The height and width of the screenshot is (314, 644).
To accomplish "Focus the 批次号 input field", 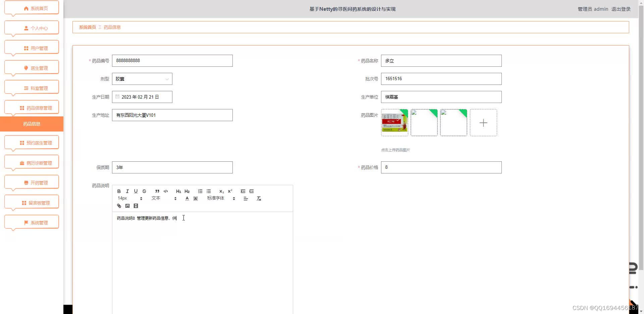I will tap(441, 79).
